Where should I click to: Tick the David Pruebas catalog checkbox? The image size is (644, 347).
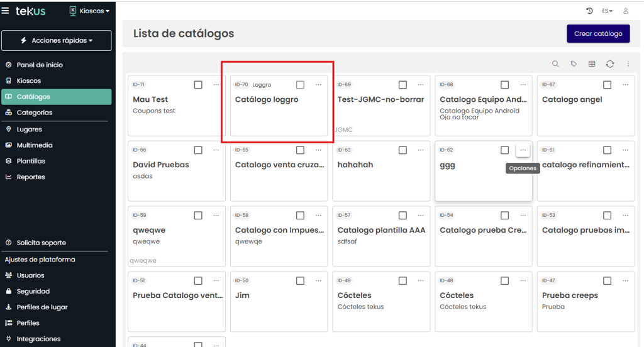(198, 150)
